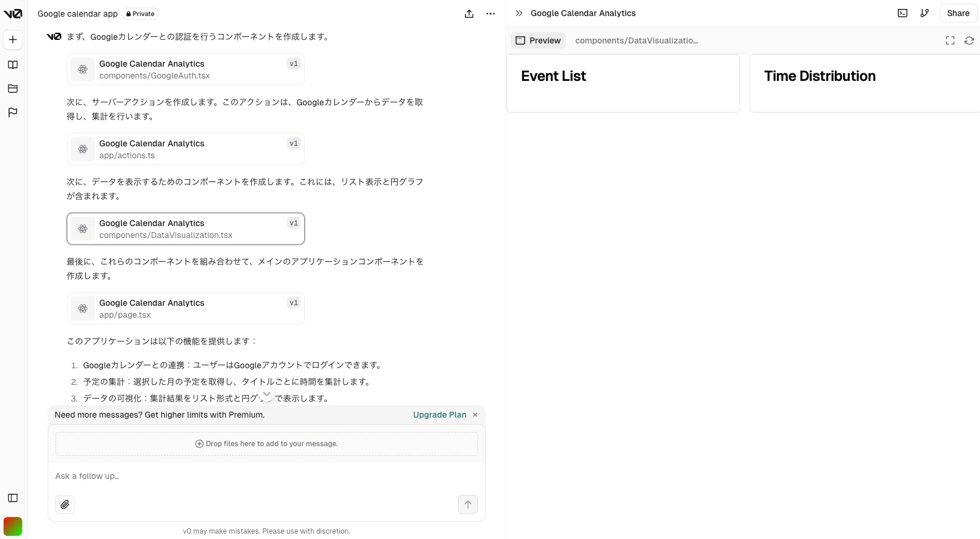Image resolution: width=980 pixels, height=539 pixels.
Task: Jump to bottom with the down chevron
Action: click(x=267, y=394)
